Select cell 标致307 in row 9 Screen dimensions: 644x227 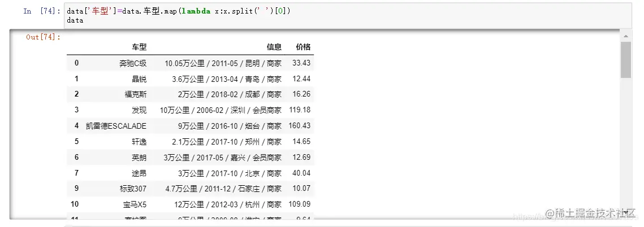(x=133, y=189)
